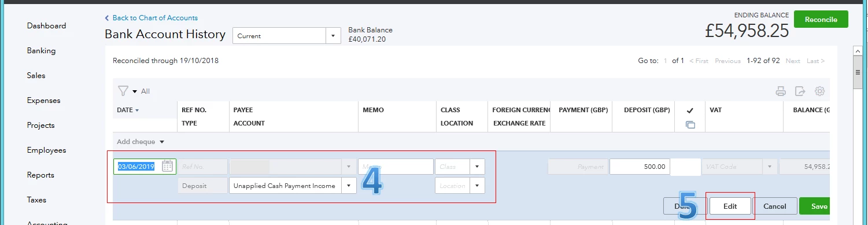Viewport: 868px width, 225px height.
Task: Click the Cancel button
Action: 775,206
